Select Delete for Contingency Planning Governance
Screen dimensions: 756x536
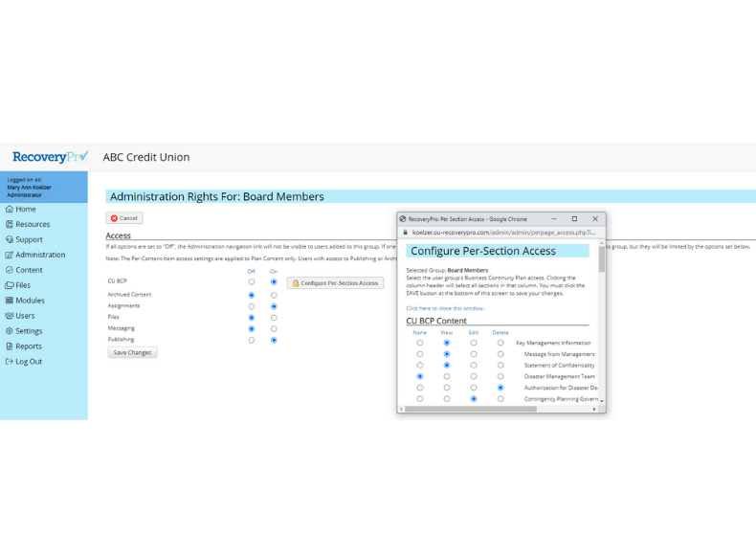pyautogui.click(x=500, y=399)
